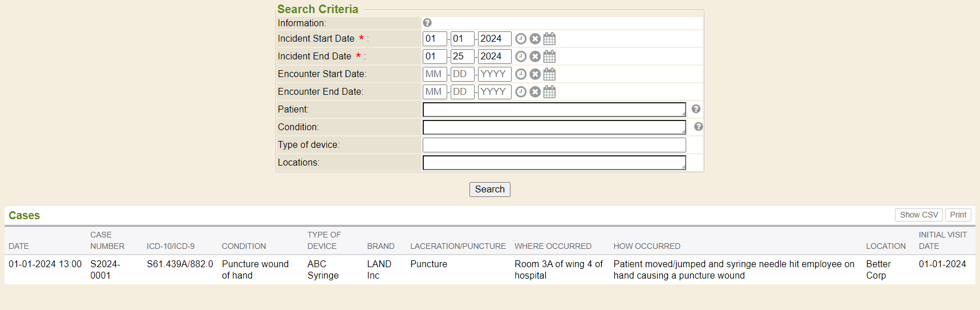Viewport: 980px width, 310px height.
Task: Click into the Condition input field
Action: [553, 127]
